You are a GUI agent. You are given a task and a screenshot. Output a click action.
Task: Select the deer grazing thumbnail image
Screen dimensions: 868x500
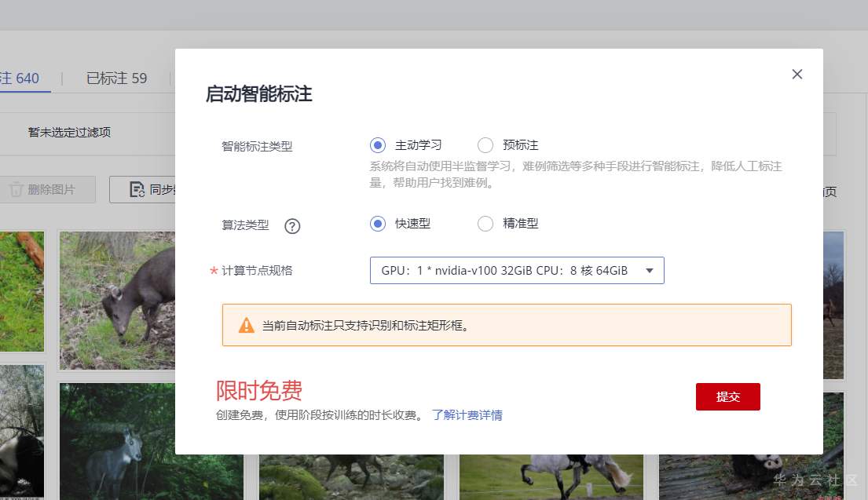tap(117, 301)
